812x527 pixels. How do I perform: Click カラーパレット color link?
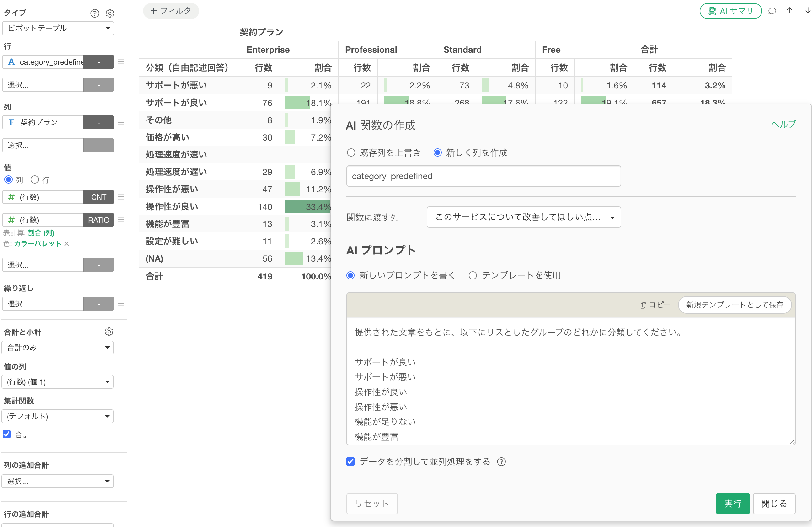pyautogui.click(x=38, y=243)
